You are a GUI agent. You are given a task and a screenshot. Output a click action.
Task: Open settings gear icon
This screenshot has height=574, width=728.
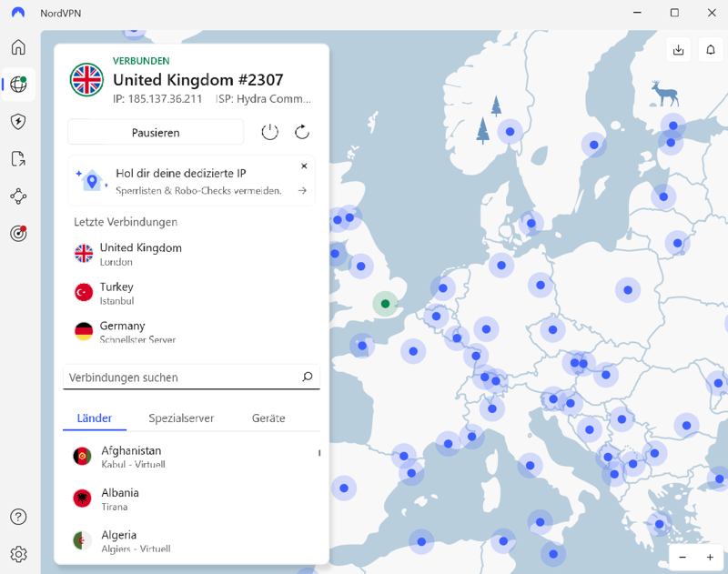(18, 554)
